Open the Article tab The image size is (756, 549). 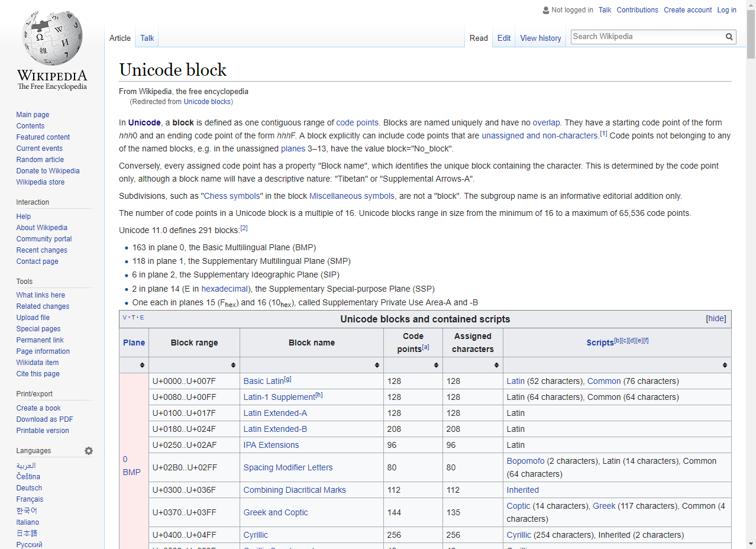pos(120,38)
